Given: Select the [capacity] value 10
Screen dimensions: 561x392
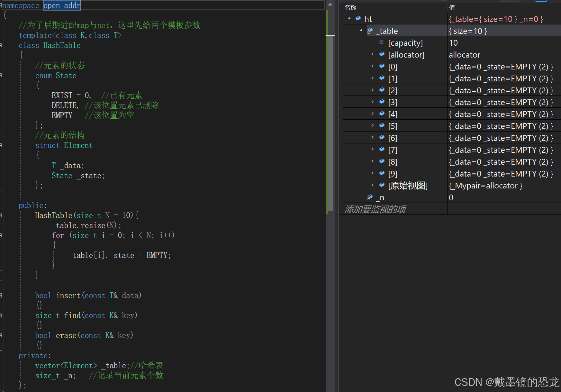Looking at the screenshot, I should pyautogui.click(x=453, y=43).
